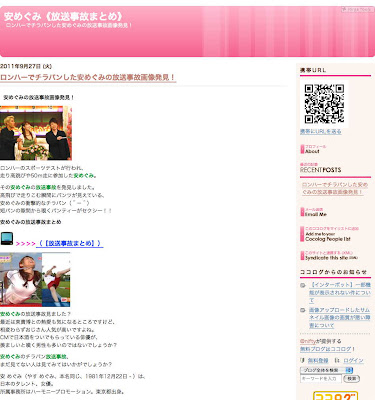Click the first news bullet icon in お知らせ
The height and width of the screenshot is (400, 375).
pos(303,286)
